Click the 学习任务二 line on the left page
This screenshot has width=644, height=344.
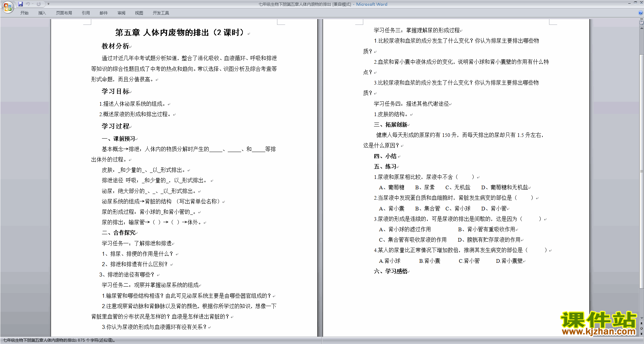[150, 285]
